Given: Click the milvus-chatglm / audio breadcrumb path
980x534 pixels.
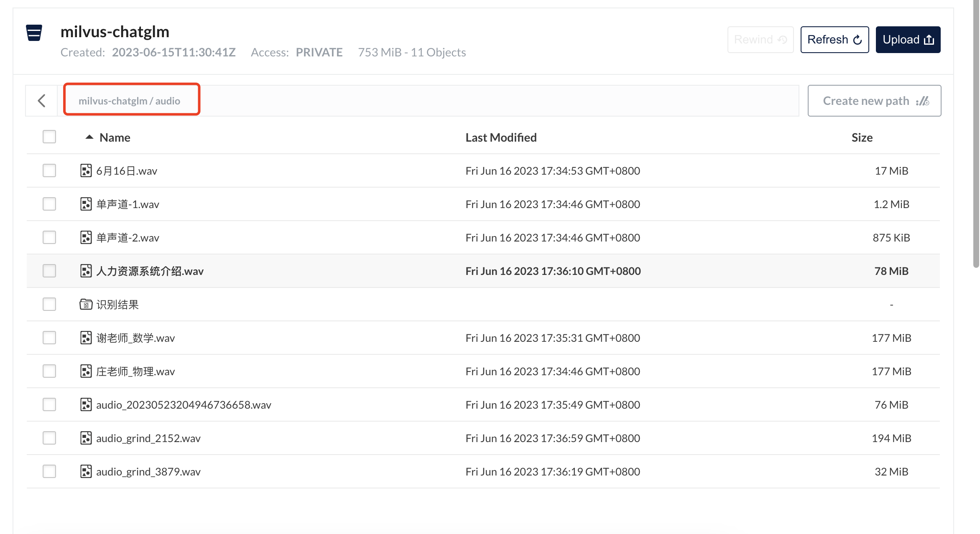Looking at the screenshot, I should pos(129,101).
